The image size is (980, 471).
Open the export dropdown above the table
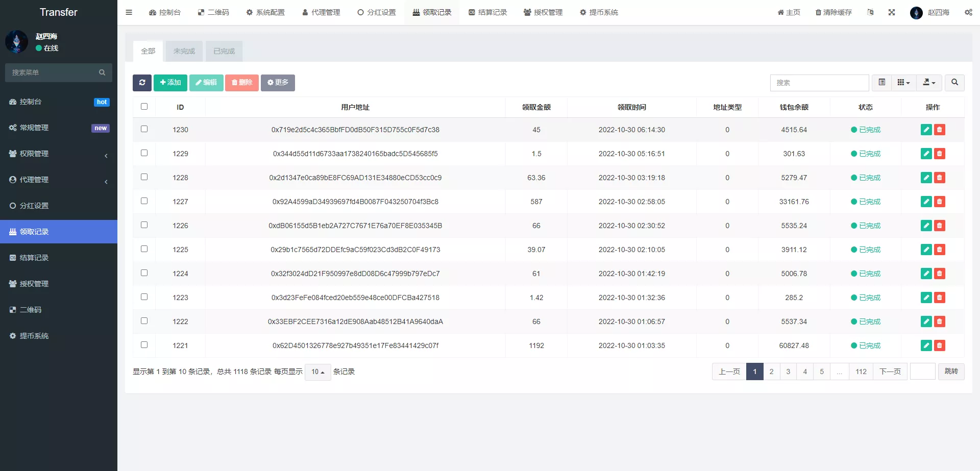point(928,82)
